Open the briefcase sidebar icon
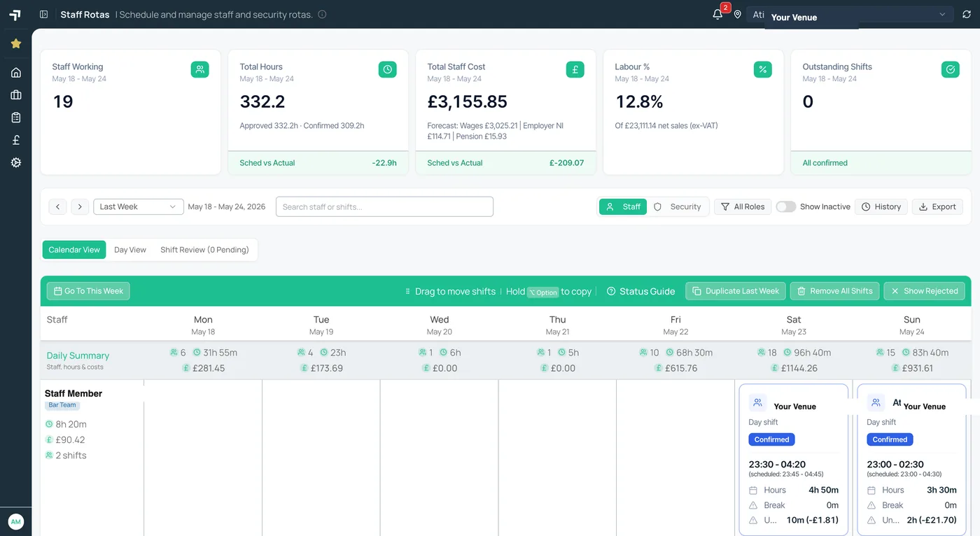This screenshot has width=980, height=536. tap(16, 95)
